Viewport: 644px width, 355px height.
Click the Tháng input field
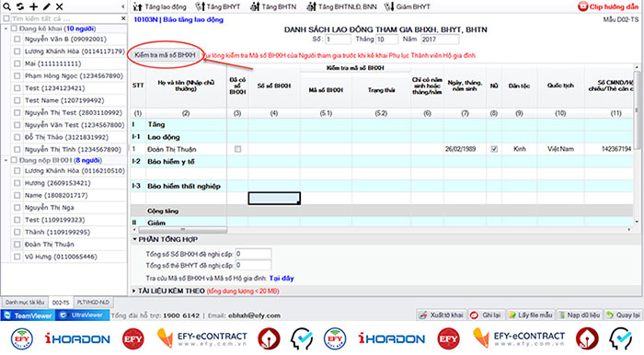386,39
